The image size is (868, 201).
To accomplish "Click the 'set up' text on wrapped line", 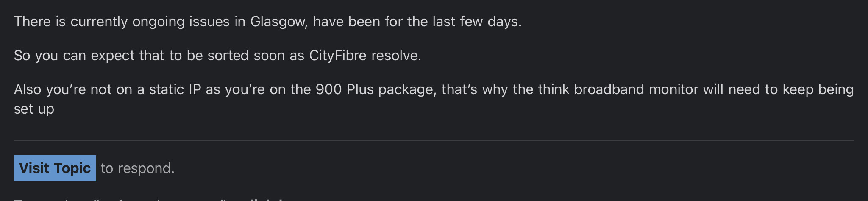I will pyautogui.click(x=34, y=109).
